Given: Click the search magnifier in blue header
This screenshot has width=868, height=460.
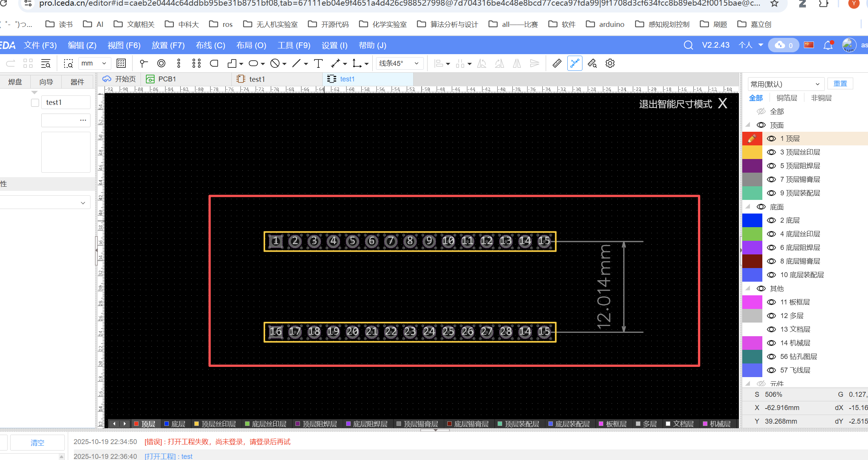Looking at the screenshot, I should point(688,45).
